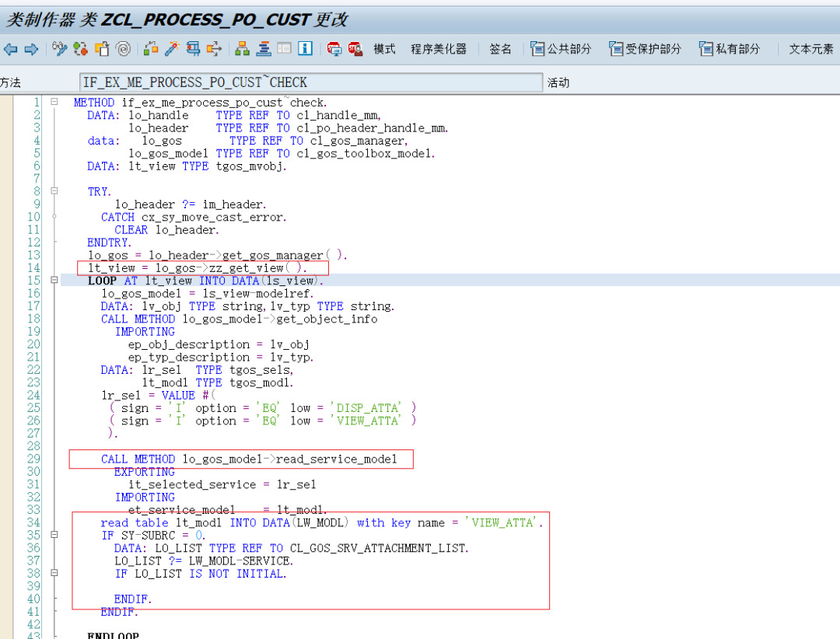The width and height of the screenshot is (840, 639).
Task: Jump to the 私有部分 private section
Action: 729,49
